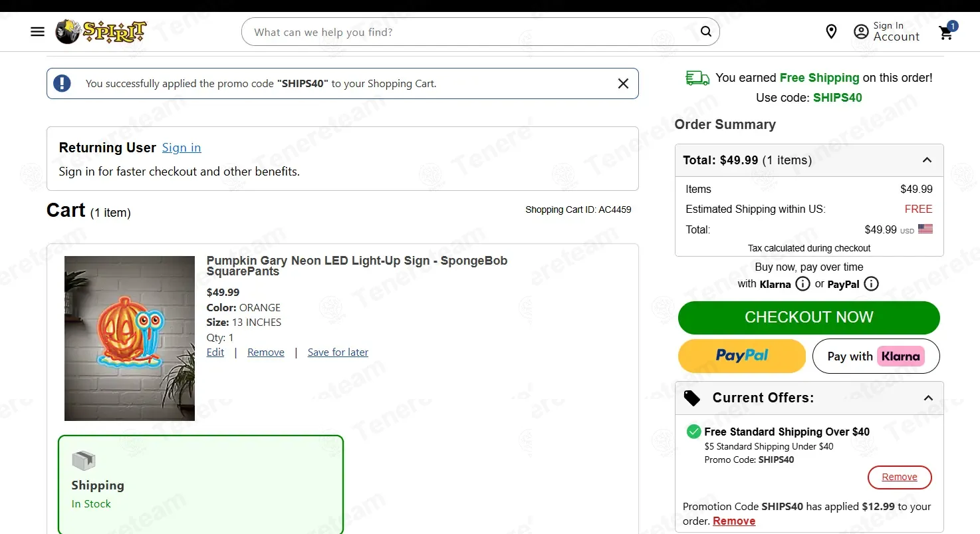Viewport: 980px width, 534px height.
Task: Edit the Pumpkin Gary sign cart item
Action: pos(215,352)
